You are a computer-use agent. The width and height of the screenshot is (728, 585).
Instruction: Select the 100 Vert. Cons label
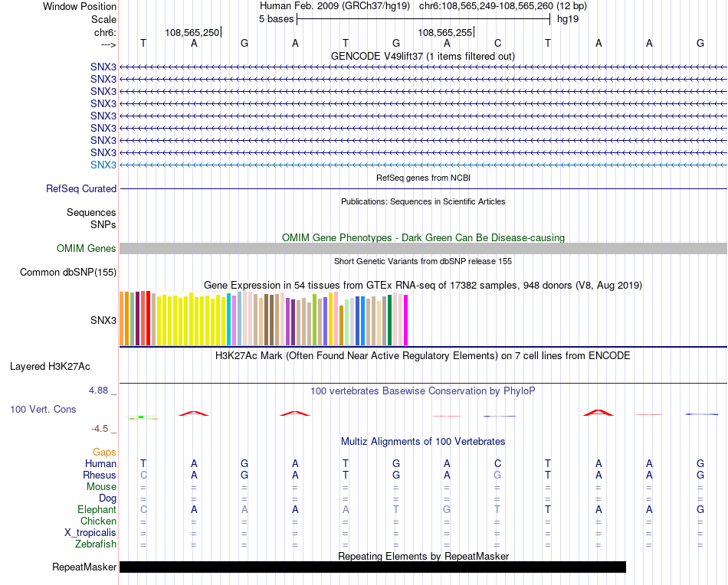tap(43, 409)
